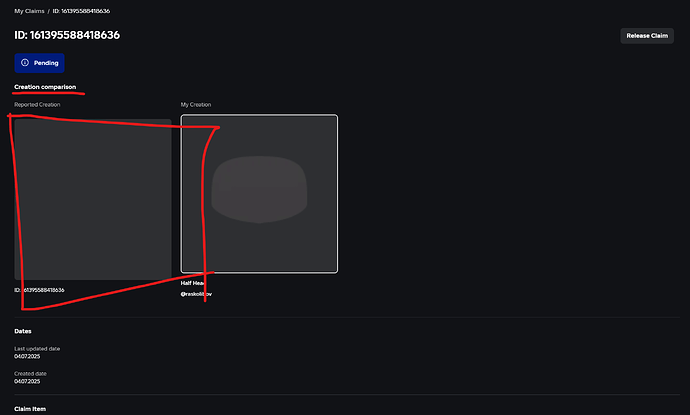Click the Release Claim button
690x415 pixels.
647,36
